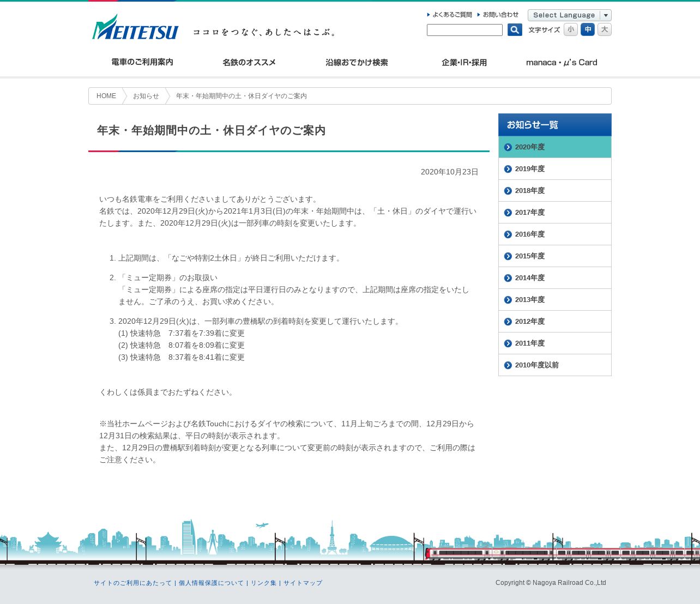Select 2012年度 in the news list
The image size is (700, 604).
555,322
